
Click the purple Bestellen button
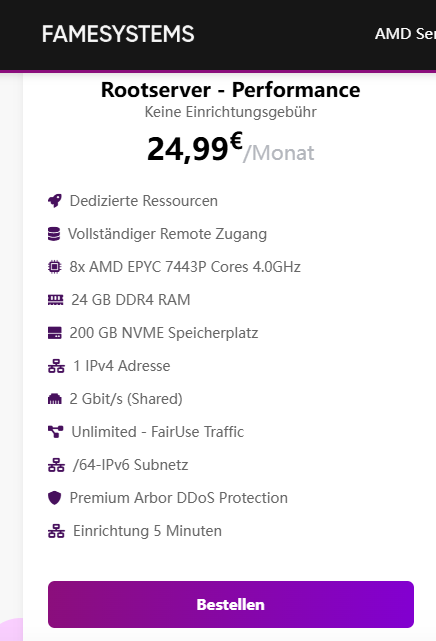pos(231,604)
